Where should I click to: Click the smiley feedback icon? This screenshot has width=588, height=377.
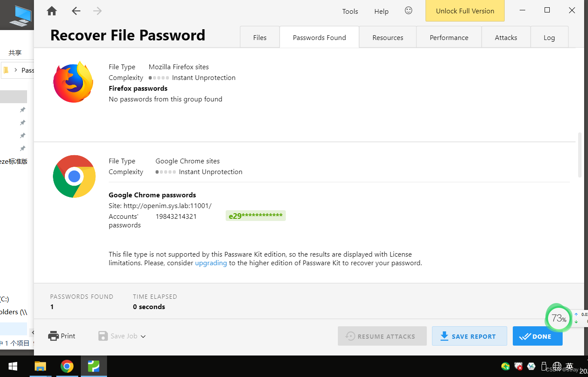[x=408, y=10]
